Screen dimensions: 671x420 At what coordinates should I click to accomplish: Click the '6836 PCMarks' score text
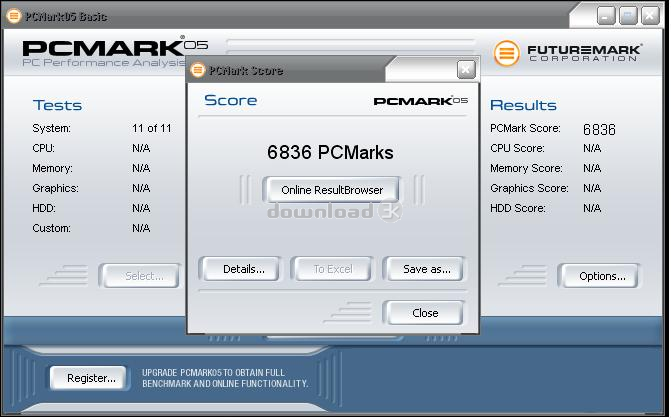330,152
